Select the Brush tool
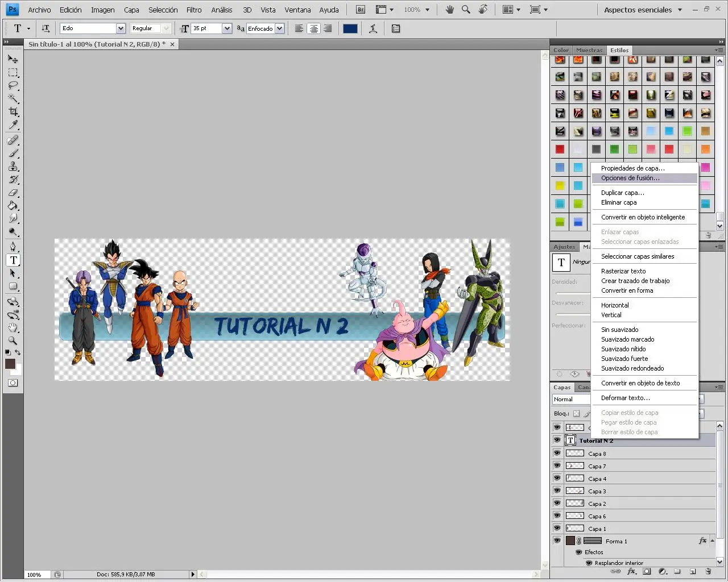728x582 pixels. tap(13, 153)
